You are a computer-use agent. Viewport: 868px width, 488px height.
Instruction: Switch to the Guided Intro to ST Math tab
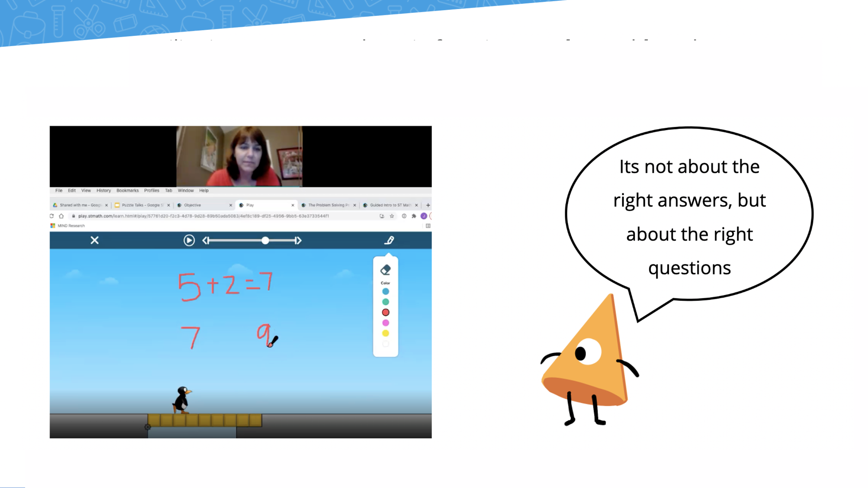click(389, 205)
